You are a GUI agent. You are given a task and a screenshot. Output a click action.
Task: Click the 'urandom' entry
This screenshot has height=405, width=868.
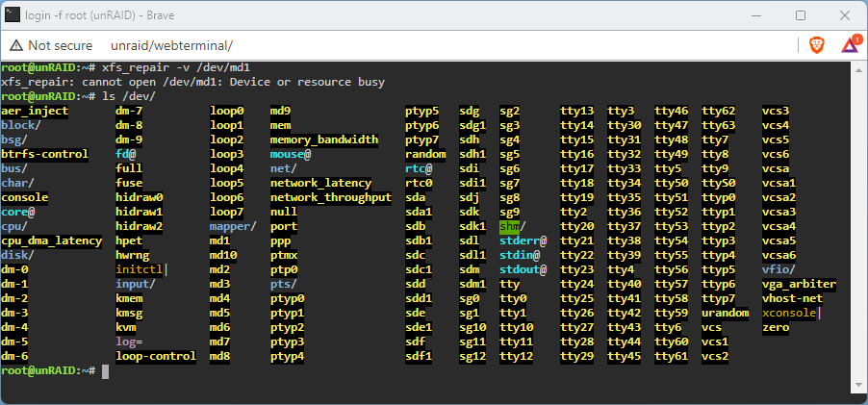click(726, 313)
